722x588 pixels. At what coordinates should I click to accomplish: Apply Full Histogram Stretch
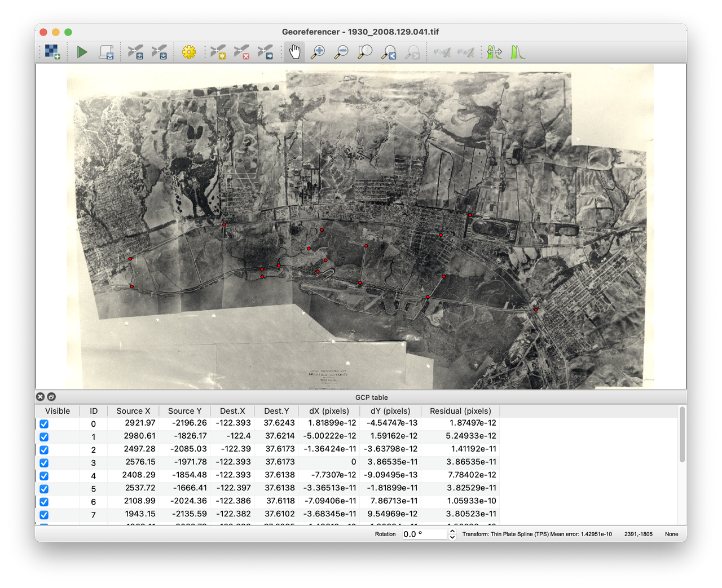(518, 52)
